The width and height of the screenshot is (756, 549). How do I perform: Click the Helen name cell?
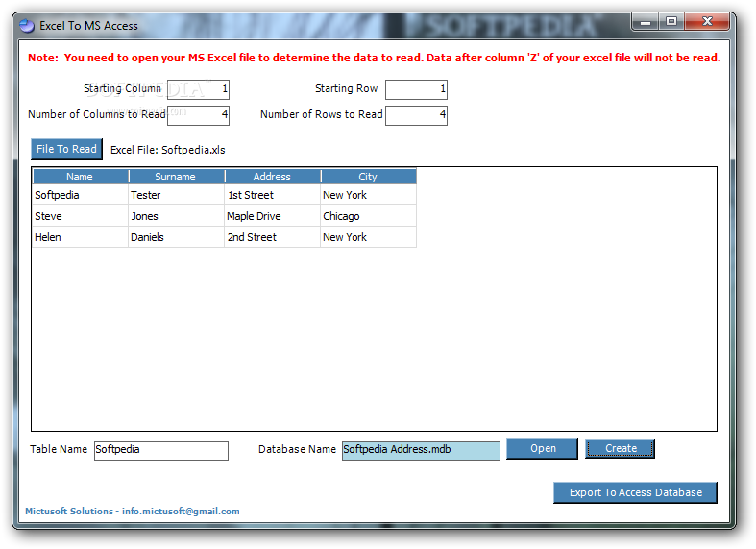[80, 237]
